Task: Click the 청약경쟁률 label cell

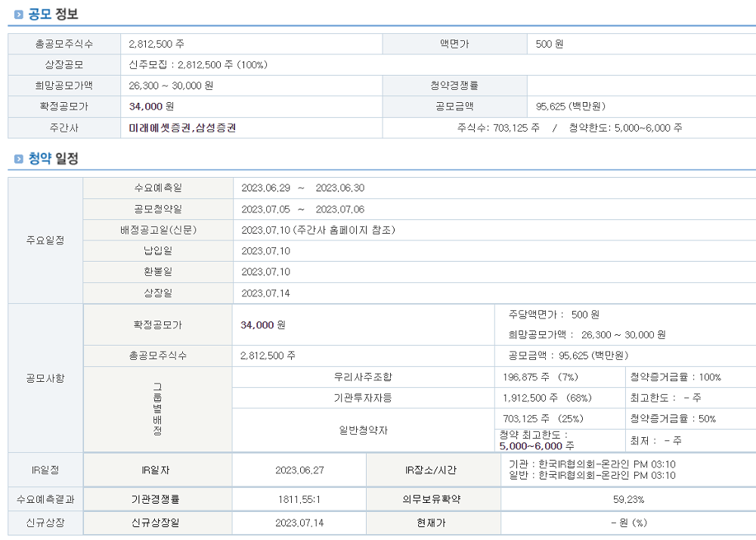Action: (454, 85)
